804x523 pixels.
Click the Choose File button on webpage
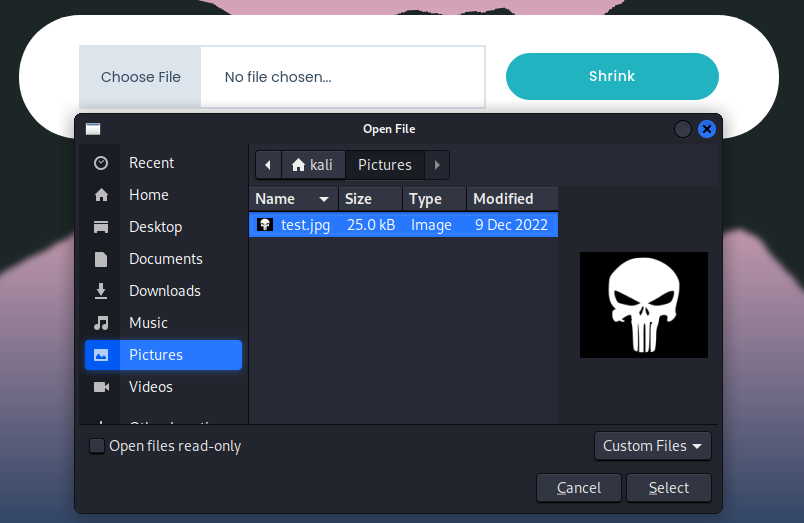click(x=140, y=77)
